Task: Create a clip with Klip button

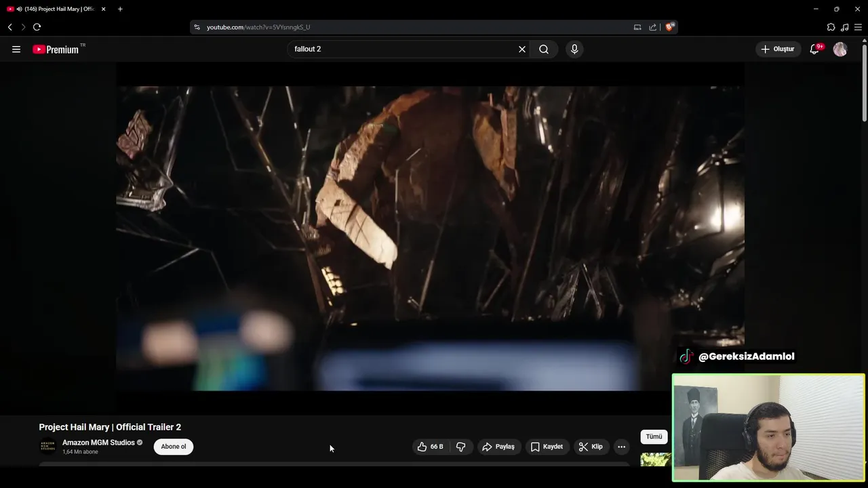Action: point(591,447)
